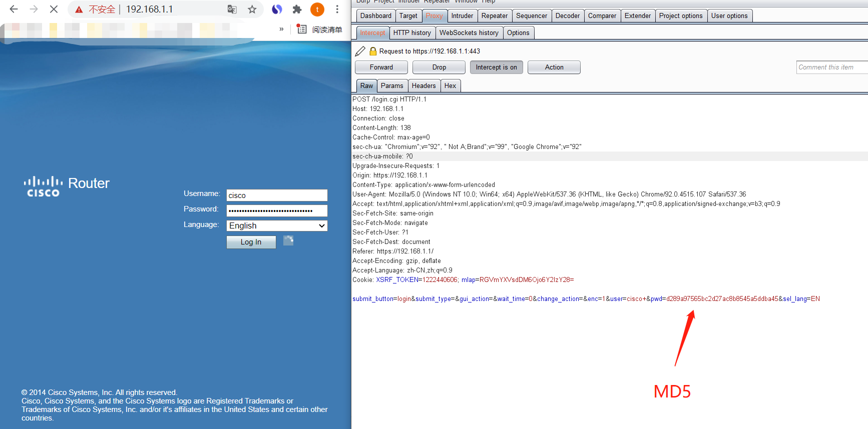Click the pencil edit icon
This screenshot has width=868, height=429.
point(360,51)
